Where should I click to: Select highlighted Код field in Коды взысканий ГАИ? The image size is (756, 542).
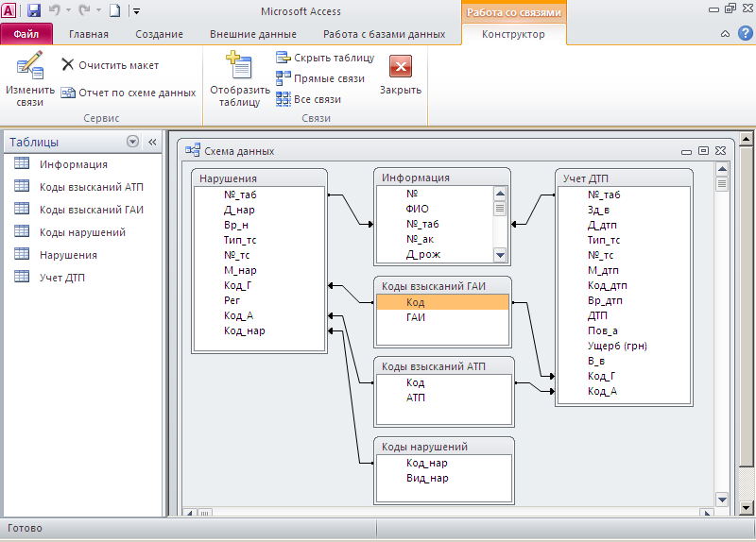click(x=442, y=302)
